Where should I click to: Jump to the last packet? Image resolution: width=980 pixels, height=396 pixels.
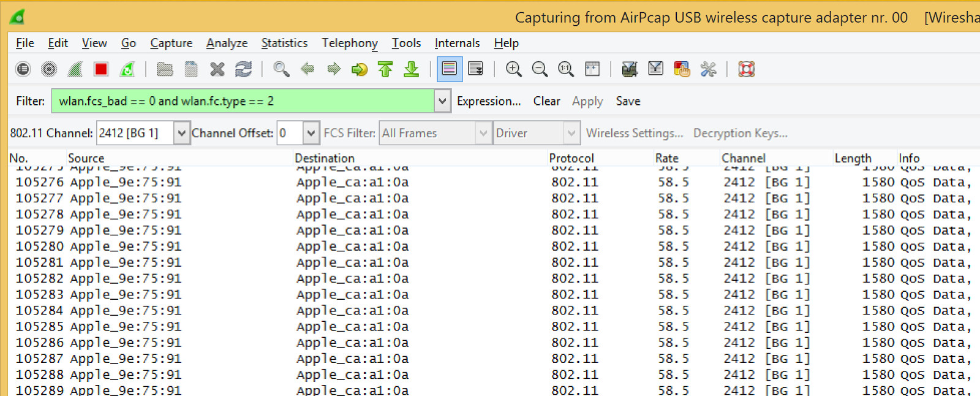click(412, 69)
